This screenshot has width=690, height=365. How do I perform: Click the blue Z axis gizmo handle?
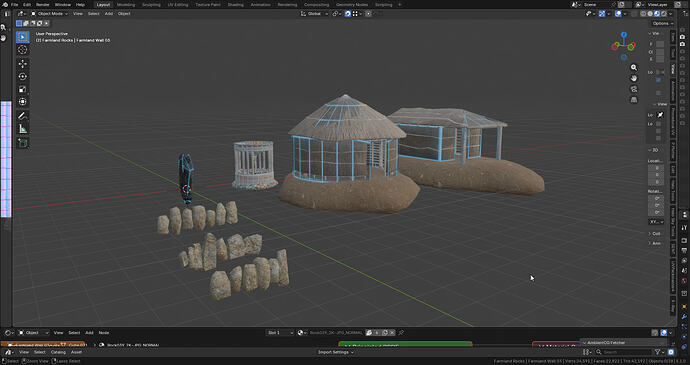pyautogui.click(x=624, y=34)
